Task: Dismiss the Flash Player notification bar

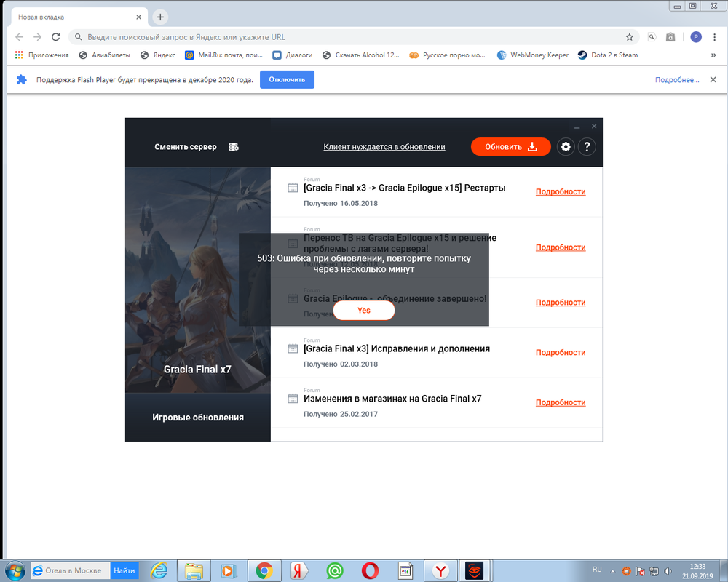Action: [x=713, y=79]
